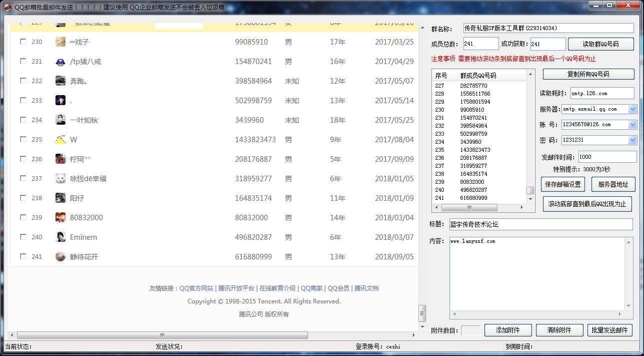
Task: Click the duck avatar of W
Action: 60,139
